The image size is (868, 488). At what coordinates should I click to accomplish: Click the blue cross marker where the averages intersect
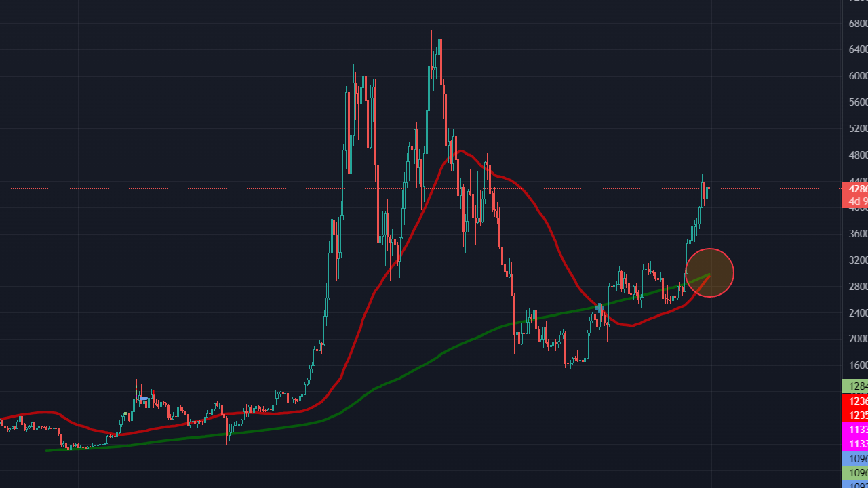[599, 307]
